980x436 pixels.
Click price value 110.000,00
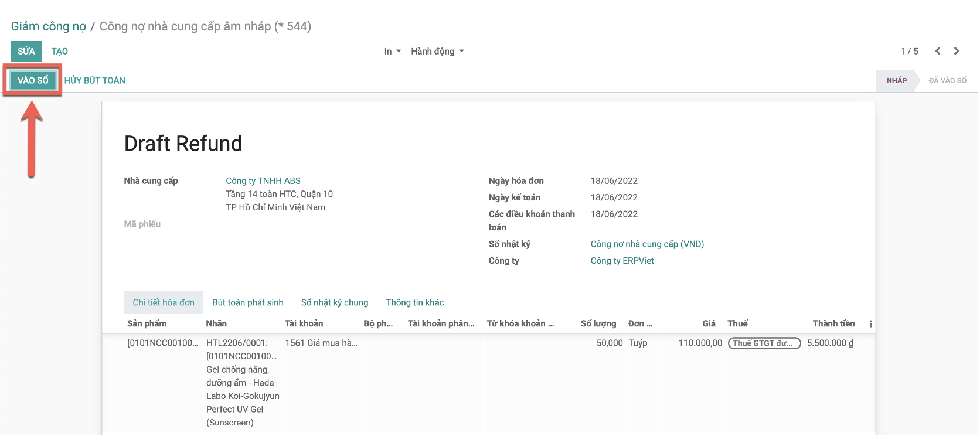700,343
